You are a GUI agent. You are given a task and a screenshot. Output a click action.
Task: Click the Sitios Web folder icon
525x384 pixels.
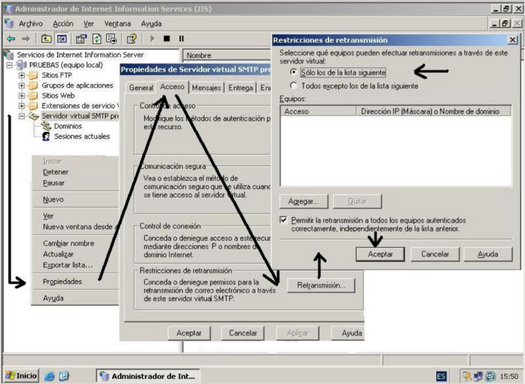33,96
